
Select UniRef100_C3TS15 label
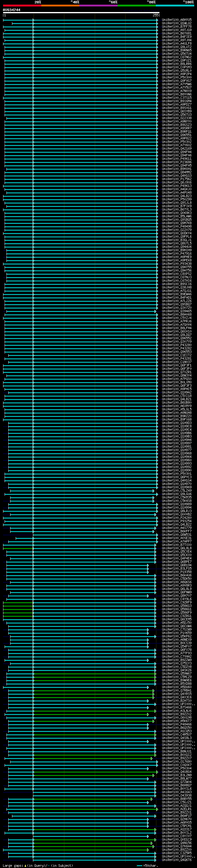click(177, 98)
